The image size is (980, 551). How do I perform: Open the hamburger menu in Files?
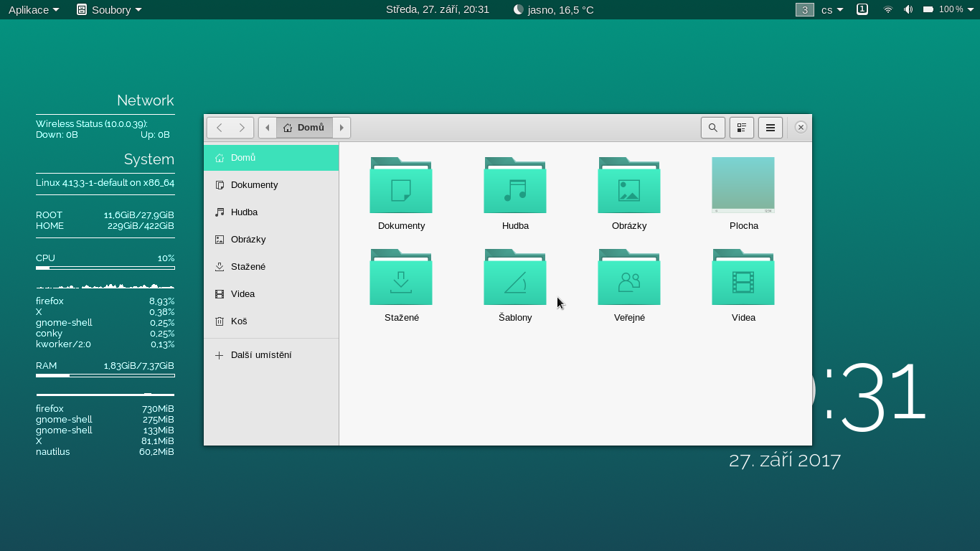771,128
